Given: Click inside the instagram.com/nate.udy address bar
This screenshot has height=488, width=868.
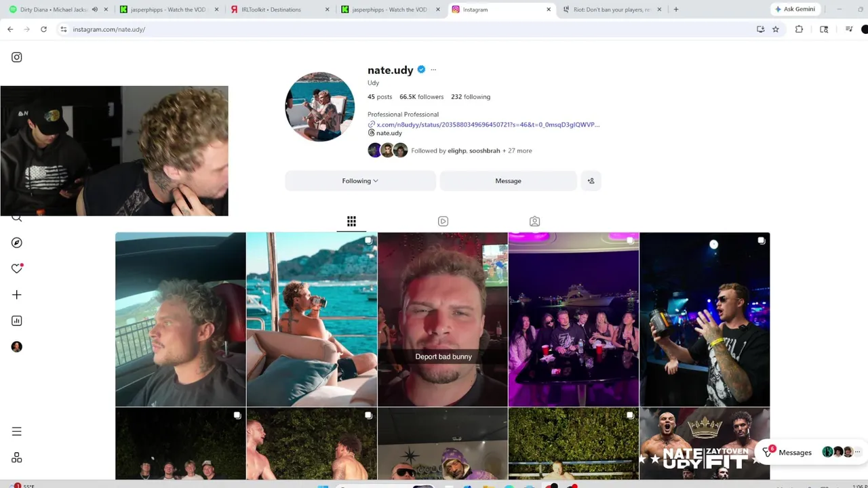Looking at the screenshot, I should [x=407, y=29].
